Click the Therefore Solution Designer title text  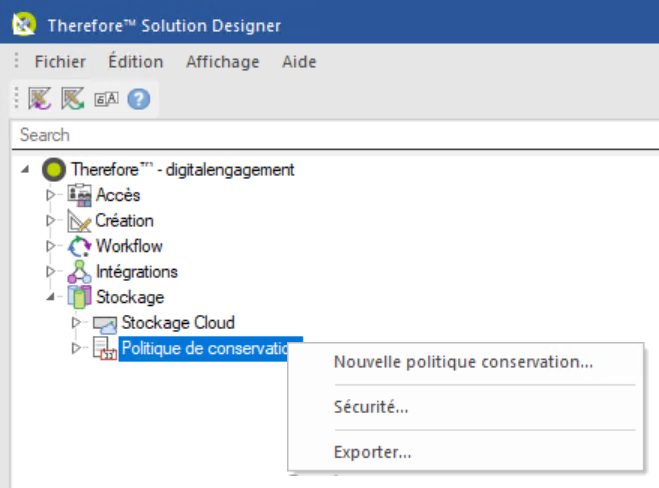pos(164,26)
